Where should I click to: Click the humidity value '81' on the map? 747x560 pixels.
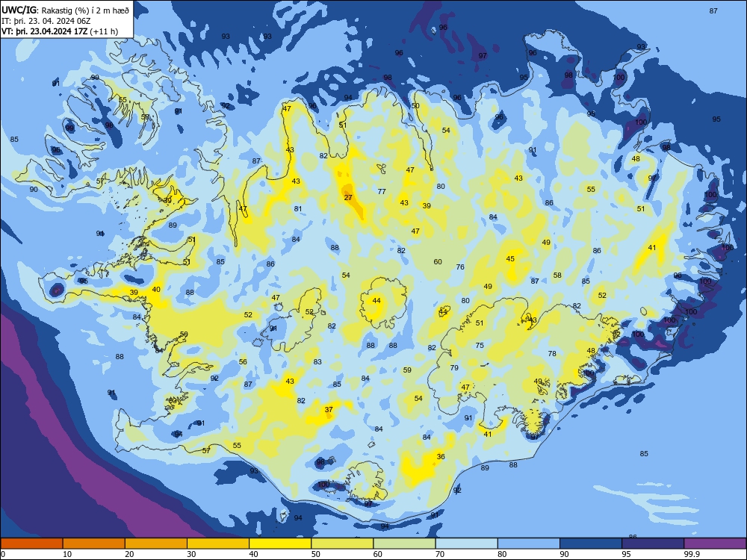pyautogui.click(x=298, y=208)
